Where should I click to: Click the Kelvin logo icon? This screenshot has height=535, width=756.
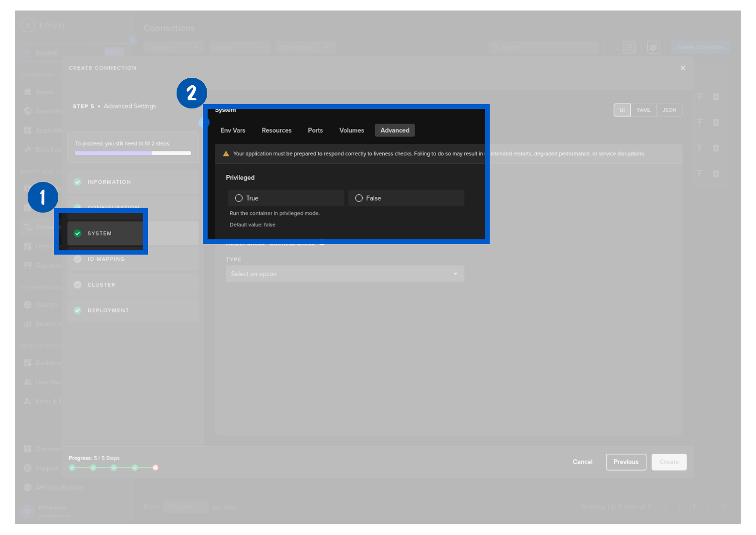coord(28,25)
